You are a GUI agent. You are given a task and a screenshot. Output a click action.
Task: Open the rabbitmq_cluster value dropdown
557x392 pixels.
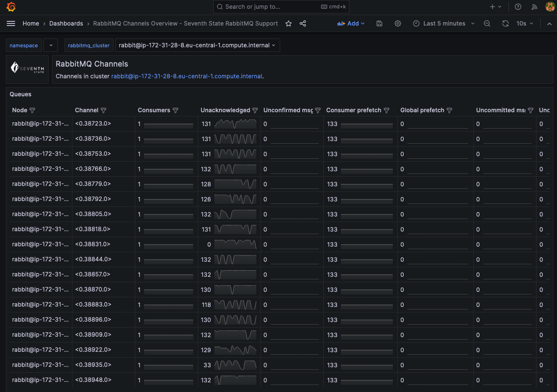coord(197,45)
